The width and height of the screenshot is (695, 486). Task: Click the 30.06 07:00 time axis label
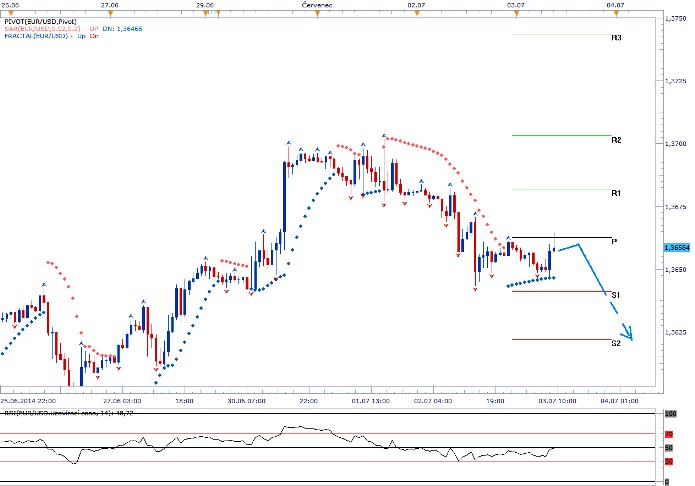point(246,401)
